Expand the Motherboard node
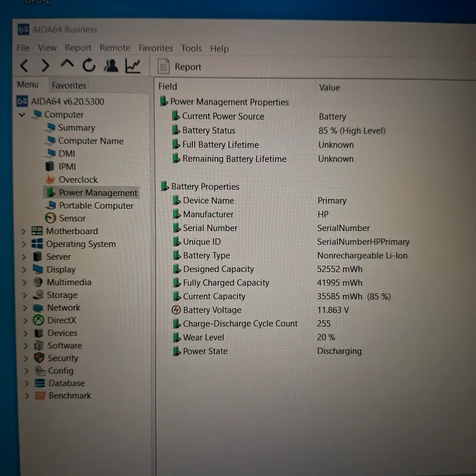This screenshot has width=476, height=476. click(24, 231)
